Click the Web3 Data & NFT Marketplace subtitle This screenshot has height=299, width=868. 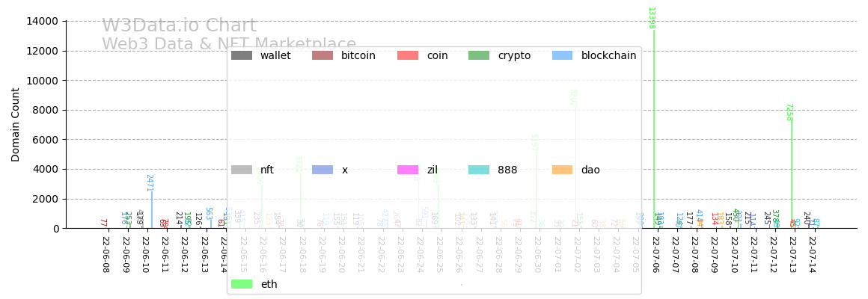(229, 45)
